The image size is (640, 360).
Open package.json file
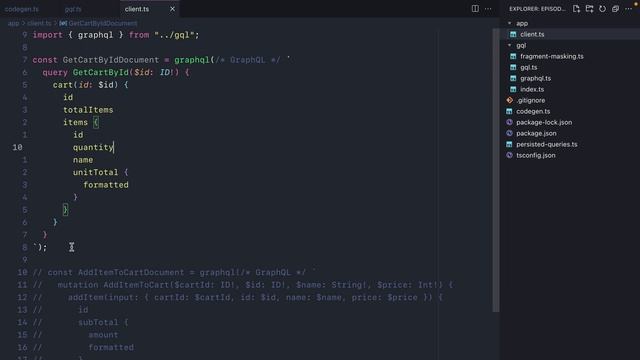click(536, 133)
